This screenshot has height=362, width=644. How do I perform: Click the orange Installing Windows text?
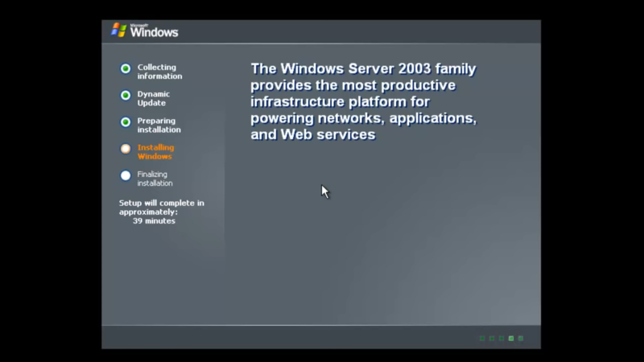pyautogui.click(x=155, y=152)
